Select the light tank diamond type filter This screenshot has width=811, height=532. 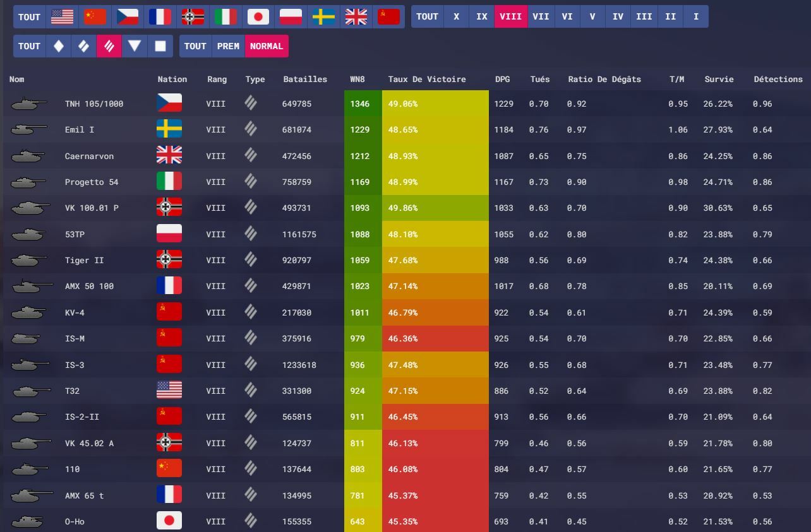click(x=59, y=46)
